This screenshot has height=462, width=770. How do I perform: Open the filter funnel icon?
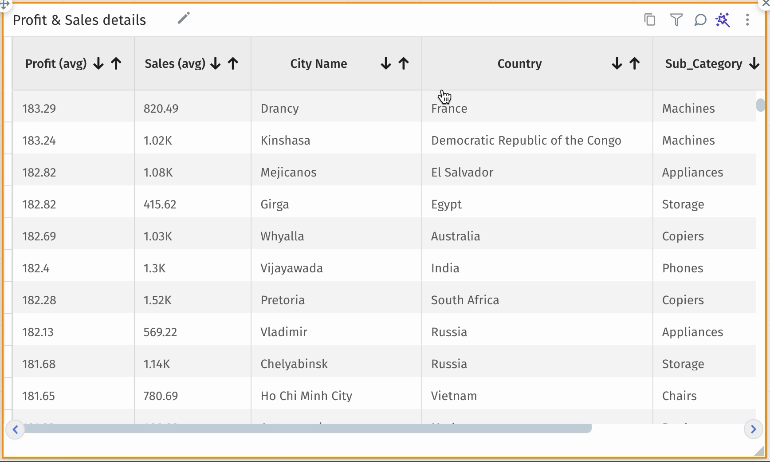click(676, 20)
